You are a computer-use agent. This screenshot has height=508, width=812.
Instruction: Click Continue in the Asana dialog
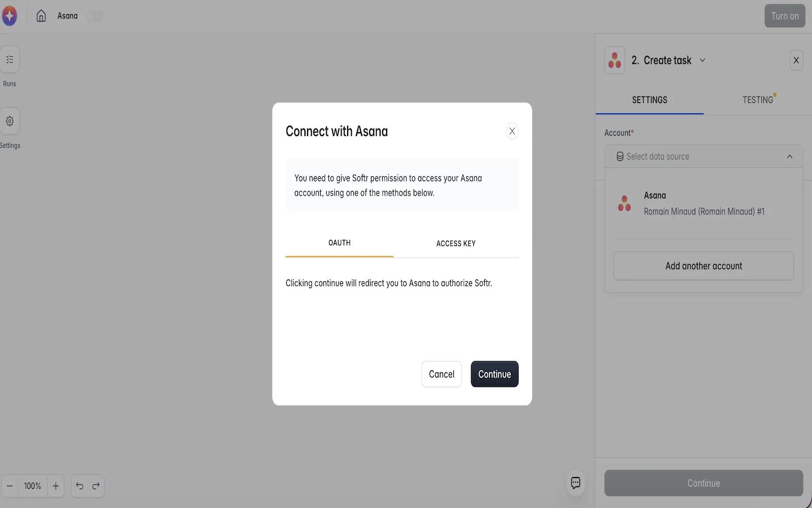pyautogui.click(x=495, y=374)
